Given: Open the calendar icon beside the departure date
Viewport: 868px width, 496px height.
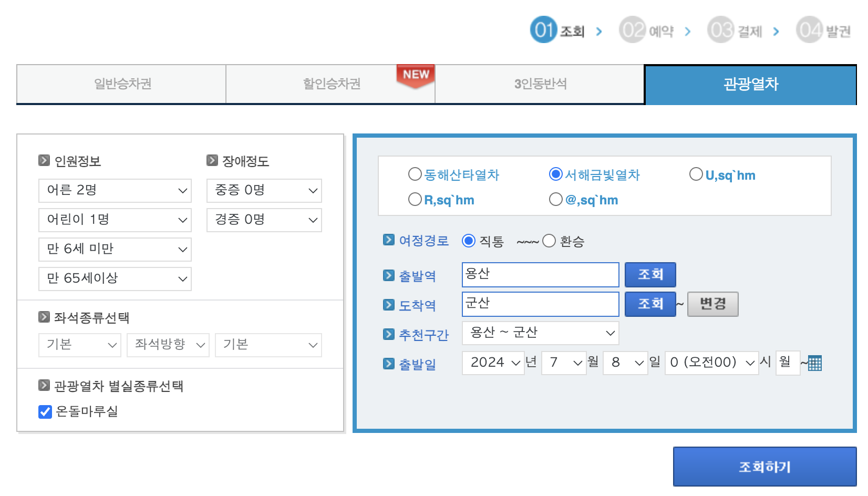Looking at the screenshot, I should (x=814, y=363).
